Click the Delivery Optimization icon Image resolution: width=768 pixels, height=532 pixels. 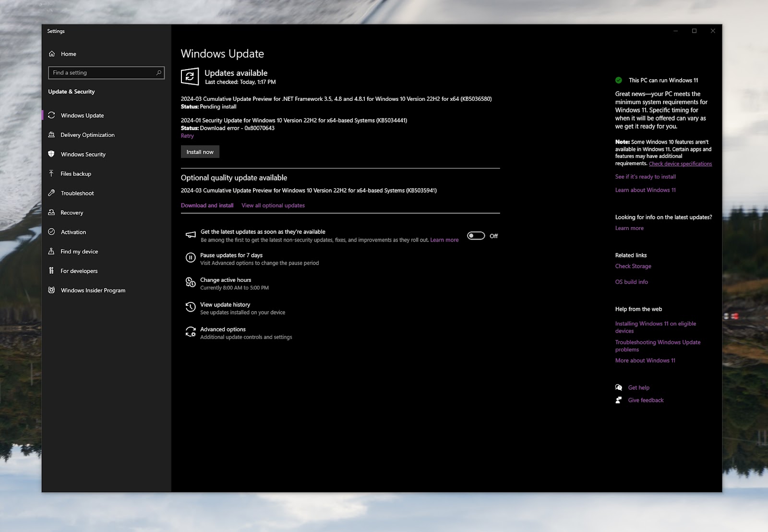tap(51, 135)
